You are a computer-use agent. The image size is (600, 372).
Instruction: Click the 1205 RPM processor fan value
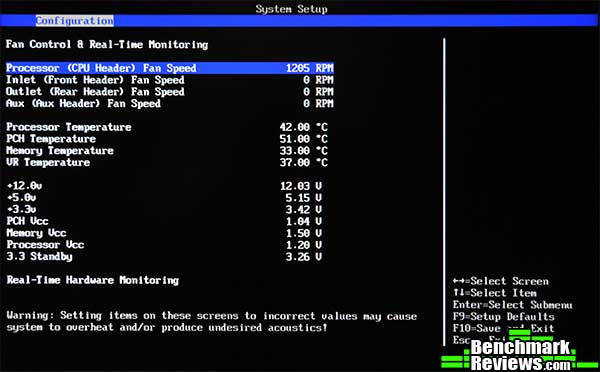(x=310, y=68)
